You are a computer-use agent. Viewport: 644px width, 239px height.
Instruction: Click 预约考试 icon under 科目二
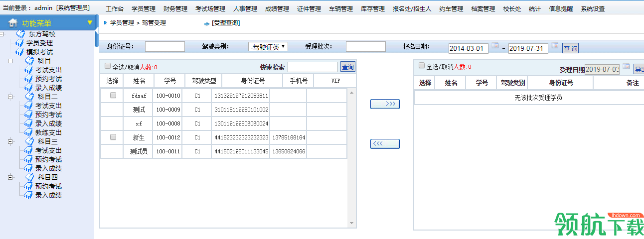(28, 115)
